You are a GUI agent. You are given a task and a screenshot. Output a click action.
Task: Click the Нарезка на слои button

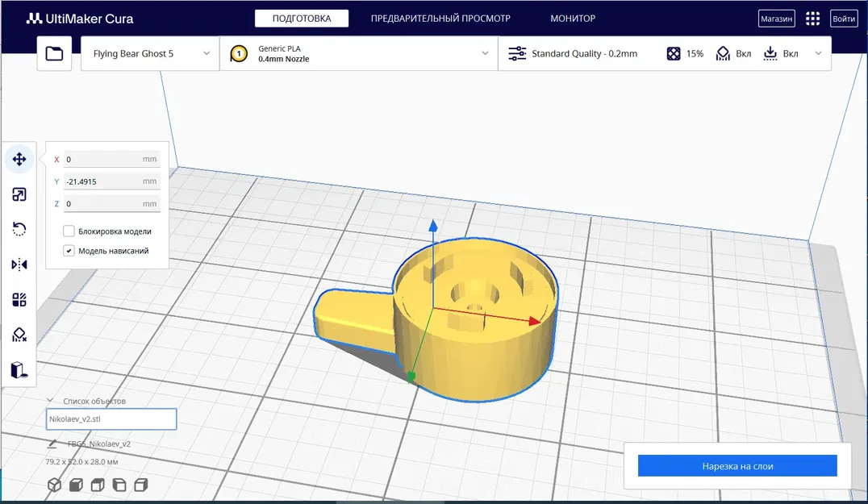737,466
